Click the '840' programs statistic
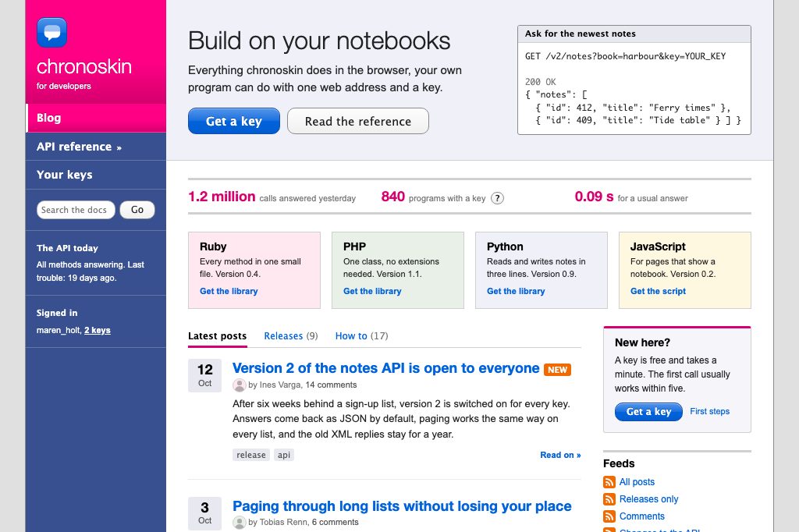The height and width of the screenshot is (532, 799). coord(393,197)
